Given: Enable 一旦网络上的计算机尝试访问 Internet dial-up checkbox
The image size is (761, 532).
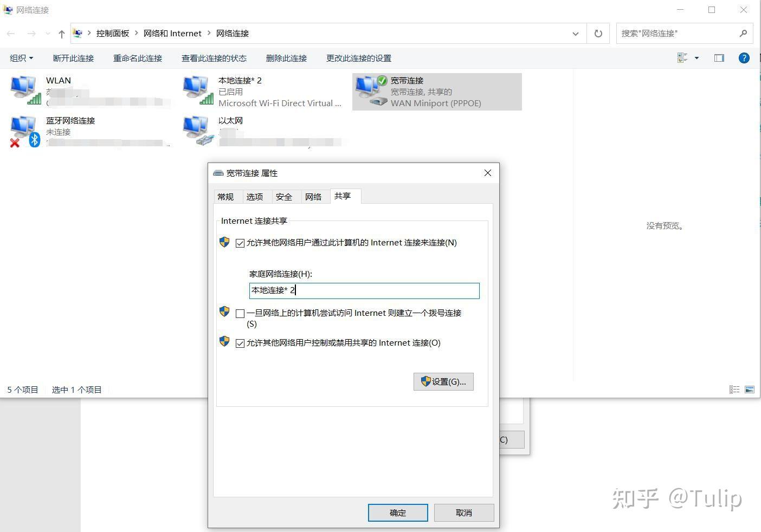Looking at the screenshot, I should click(240, 313).
